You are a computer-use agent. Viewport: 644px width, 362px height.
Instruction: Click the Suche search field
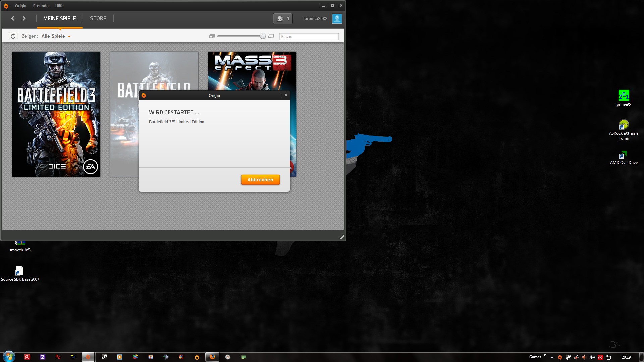tap(309, 37)
